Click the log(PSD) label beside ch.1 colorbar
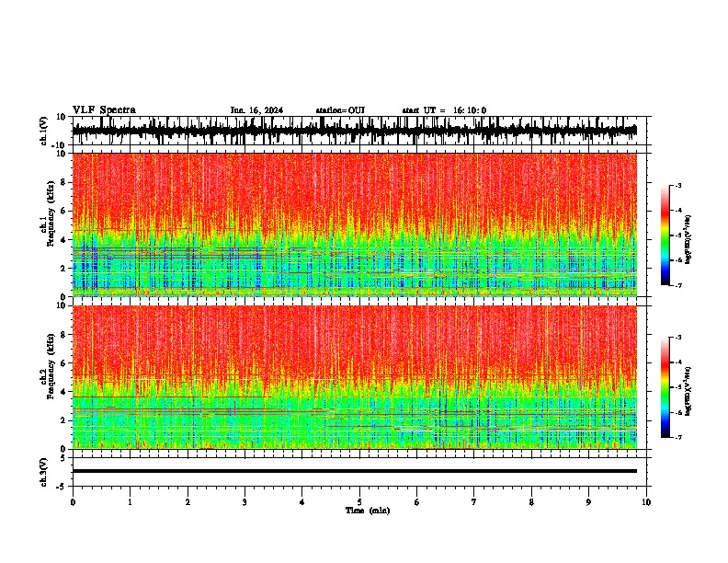Image resolution: width=728 pixels, height=563 pixels. [x=688, y=239]
